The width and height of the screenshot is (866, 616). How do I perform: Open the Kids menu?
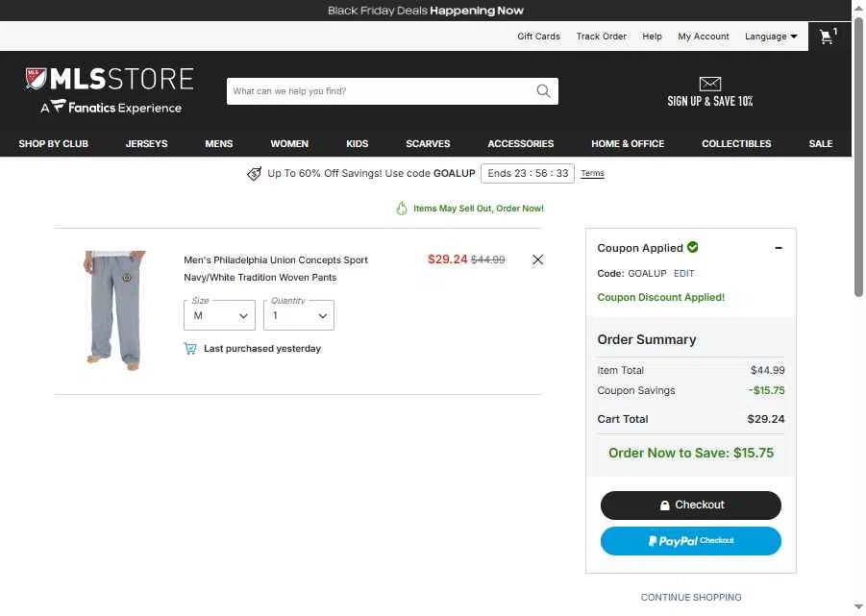coord(358,143)
